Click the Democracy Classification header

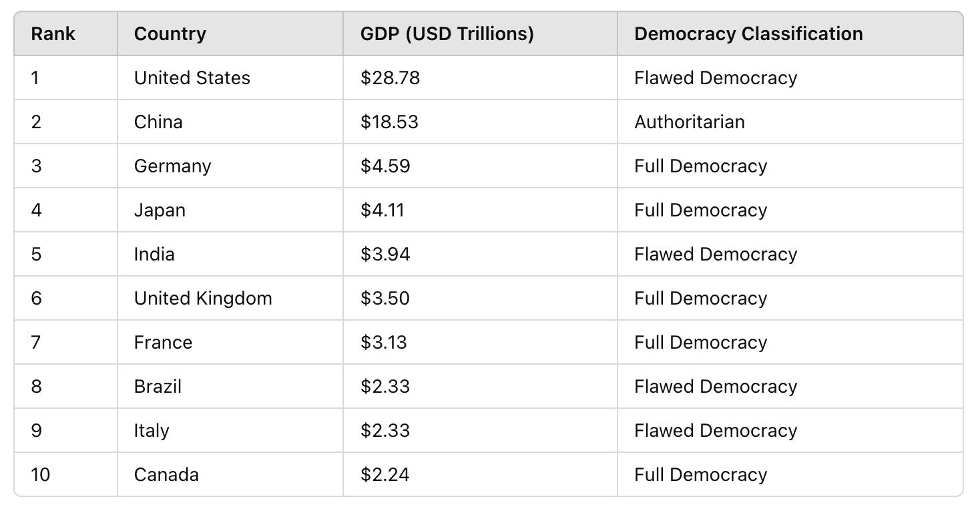[x=748, y=33]
